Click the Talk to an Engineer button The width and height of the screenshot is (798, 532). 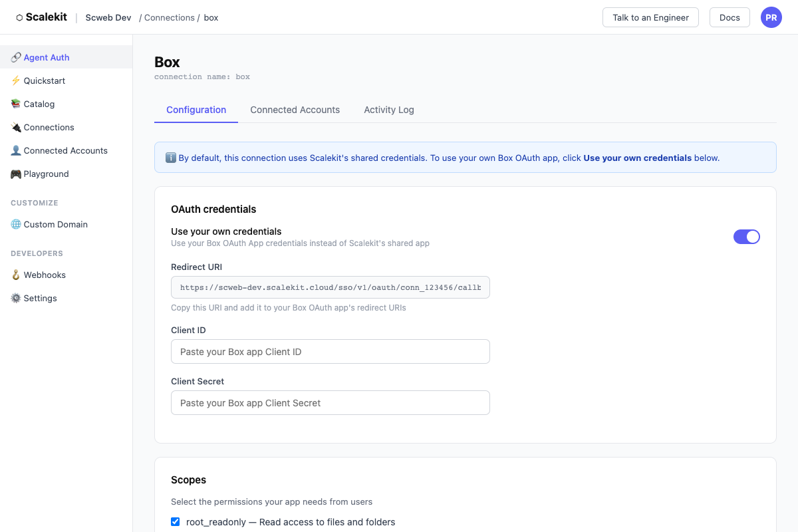coord(650,17)
